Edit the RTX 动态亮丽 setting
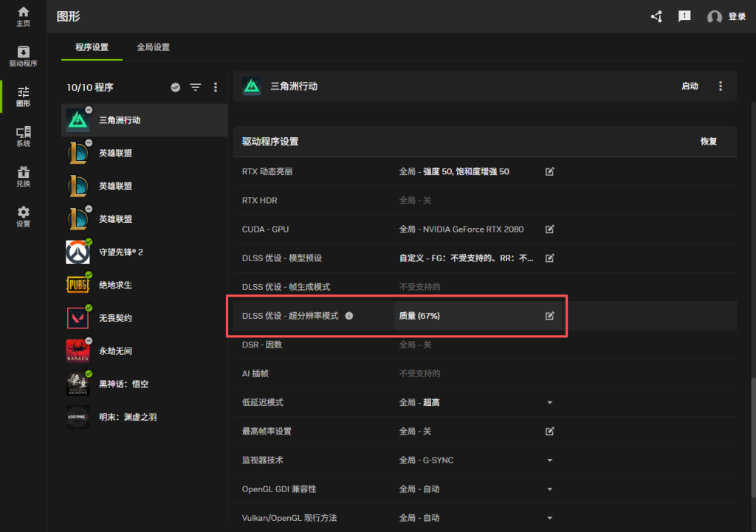 coord(549,171)
